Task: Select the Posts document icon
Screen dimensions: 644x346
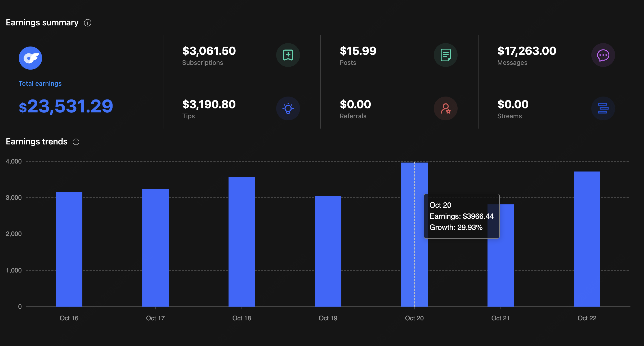Action: tap(445, 55)
